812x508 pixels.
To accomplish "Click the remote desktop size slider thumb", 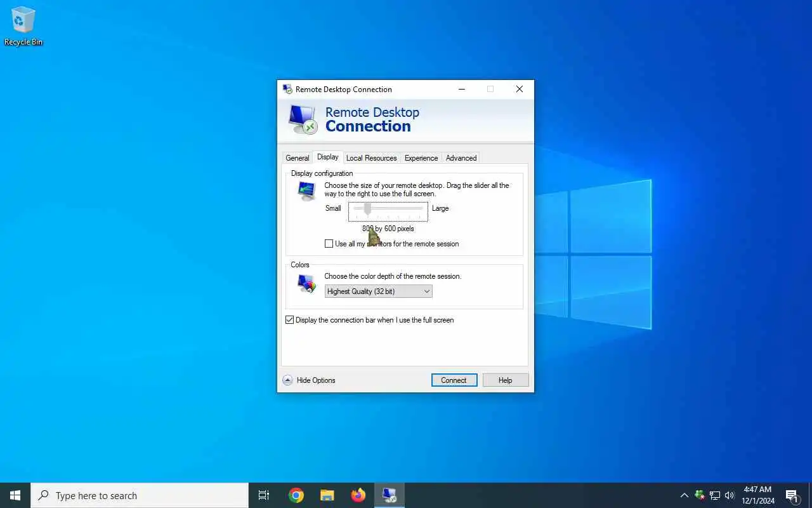I will [367, 209].
